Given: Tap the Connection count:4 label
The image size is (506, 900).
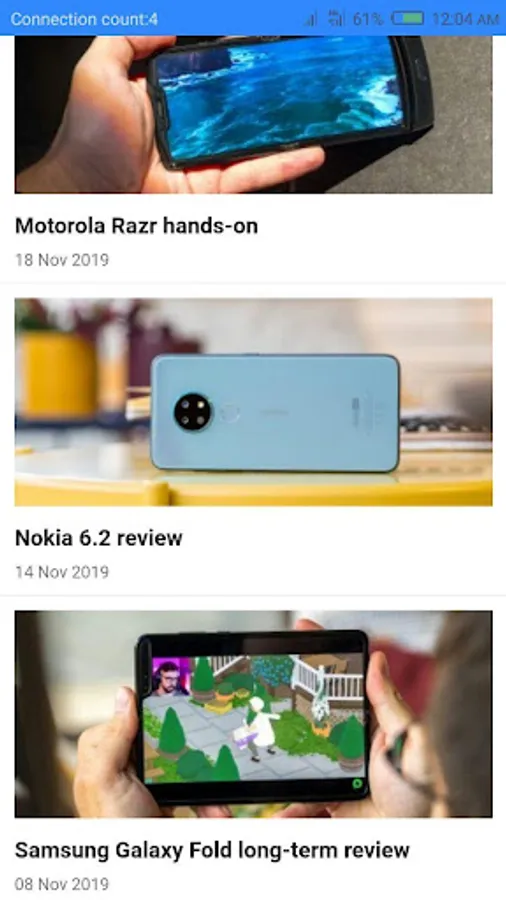Looking at the screenshot, I should coord(84,20).
